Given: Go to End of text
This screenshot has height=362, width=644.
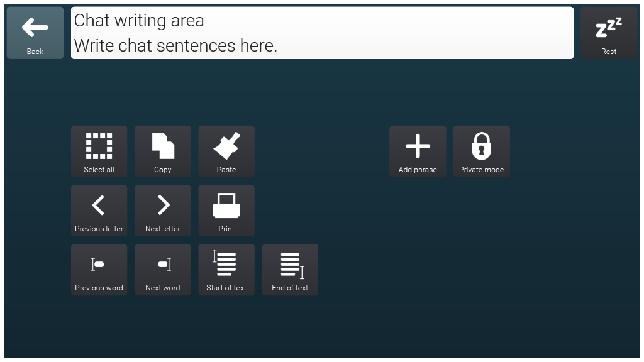Looking at the screenshot, I should 290,269.
